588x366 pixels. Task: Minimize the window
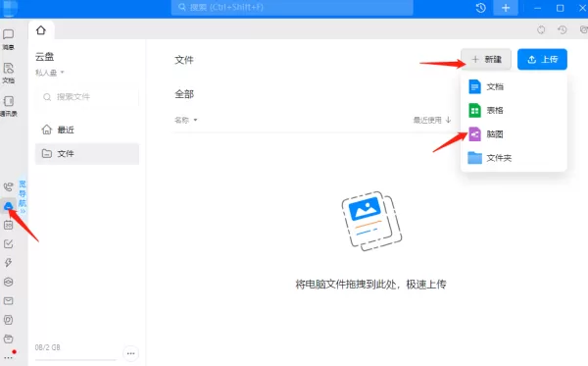[x=537, y=8]
